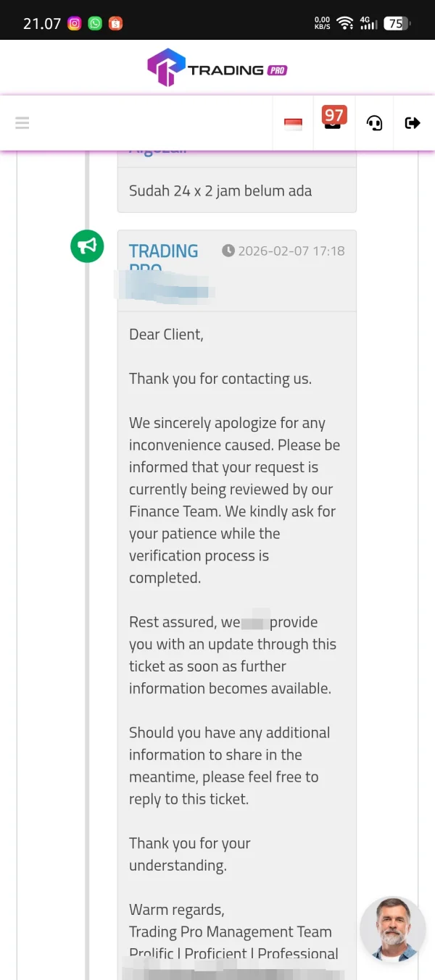This screenshot has height=980, width=435.
Task: Tap the "Trading Pro Management Team" signature
Action: click(230, 931)
